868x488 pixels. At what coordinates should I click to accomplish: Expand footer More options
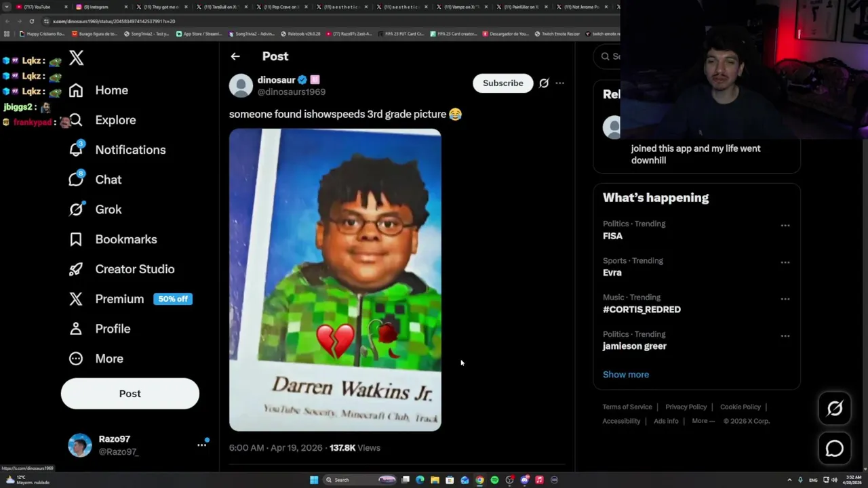pyautogui.click(x=703, y=421)
